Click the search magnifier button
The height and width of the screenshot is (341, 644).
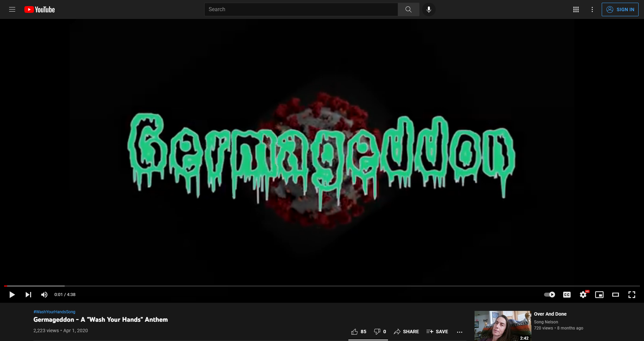tap(408, 9)
